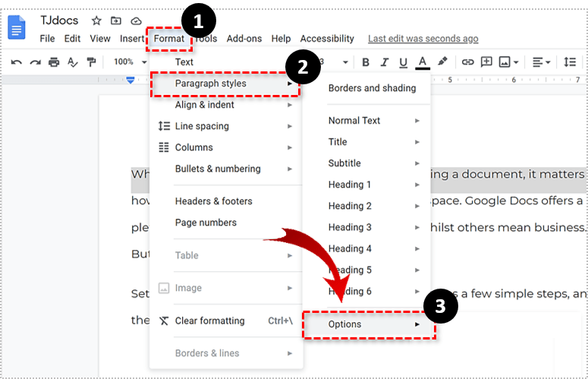Image resolution: width=588 pixels, height=379 pixels.
Task: Open the 'Last edit was seconds ago' link
Action: click(x=423, y=39)
